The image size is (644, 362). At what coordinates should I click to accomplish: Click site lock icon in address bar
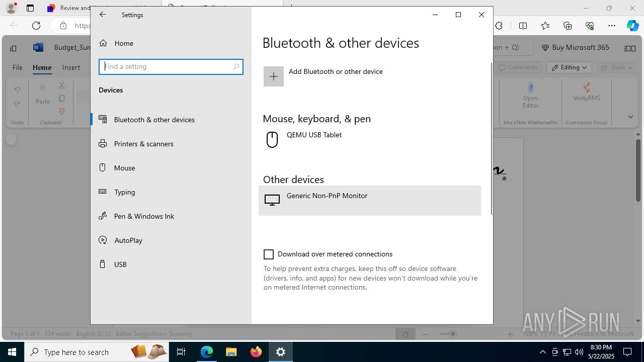click(x=63, y=26)
